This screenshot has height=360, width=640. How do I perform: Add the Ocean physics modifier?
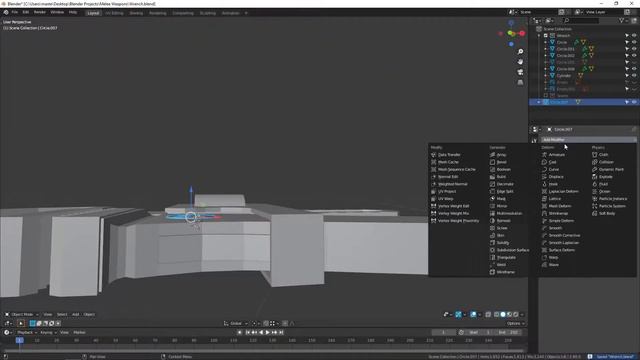(601, 191)
